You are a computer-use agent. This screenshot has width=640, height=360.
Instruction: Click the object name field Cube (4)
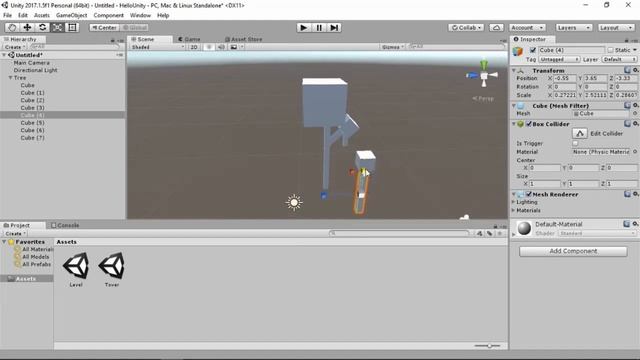[x=571, y=50]
